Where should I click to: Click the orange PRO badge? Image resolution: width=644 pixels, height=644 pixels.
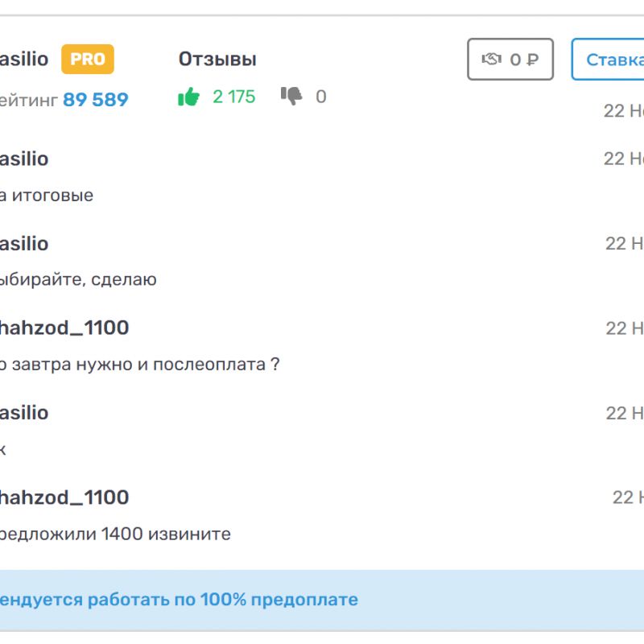click(88, 59)
